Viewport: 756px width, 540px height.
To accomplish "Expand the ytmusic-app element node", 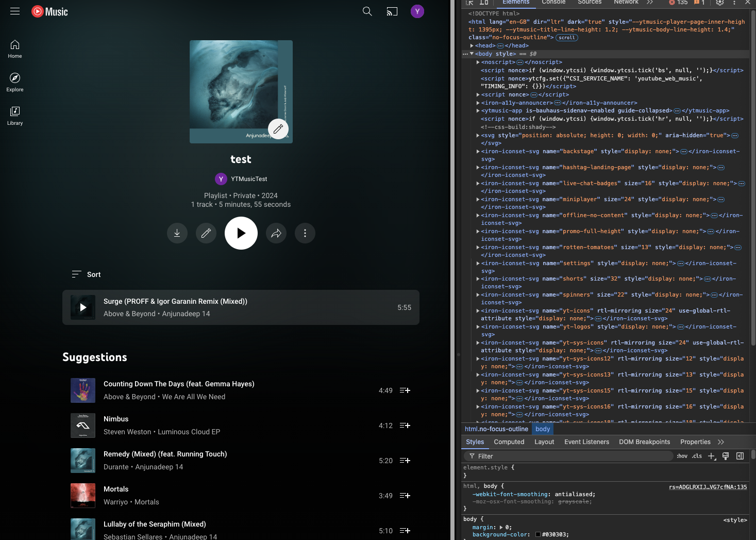I will point(478,111).
